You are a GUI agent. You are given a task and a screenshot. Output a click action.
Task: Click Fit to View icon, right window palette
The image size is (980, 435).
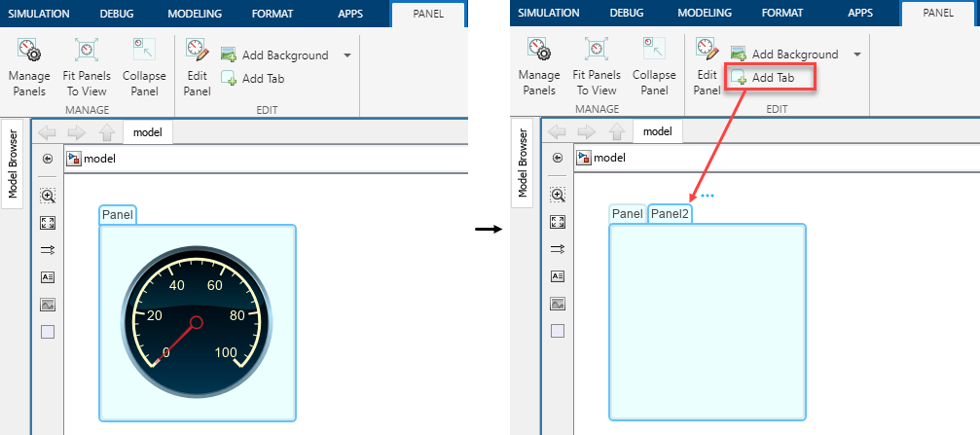pyautogui.click(x=558, y=222)
